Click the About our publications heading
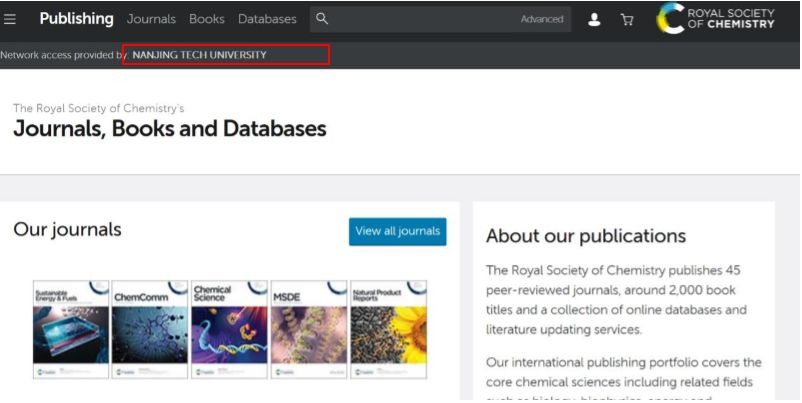 tap(586, 236)
